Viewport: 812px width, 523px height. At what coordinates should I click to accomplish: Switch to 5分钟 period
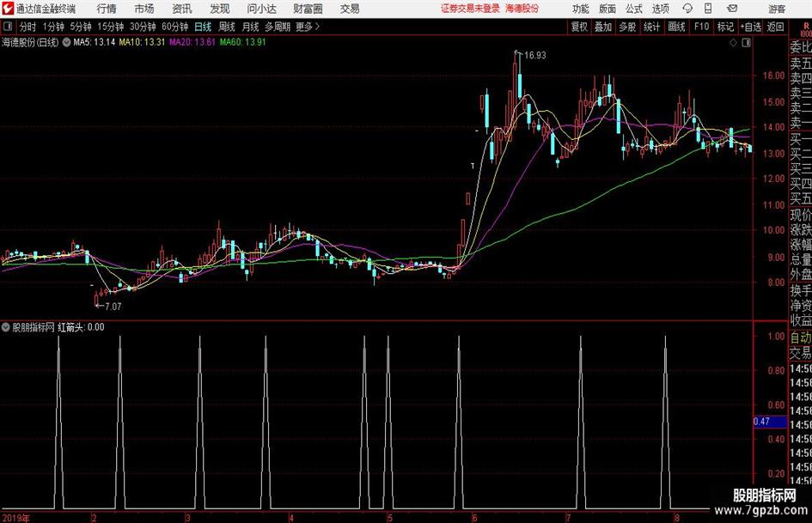[x=81, y=27]
